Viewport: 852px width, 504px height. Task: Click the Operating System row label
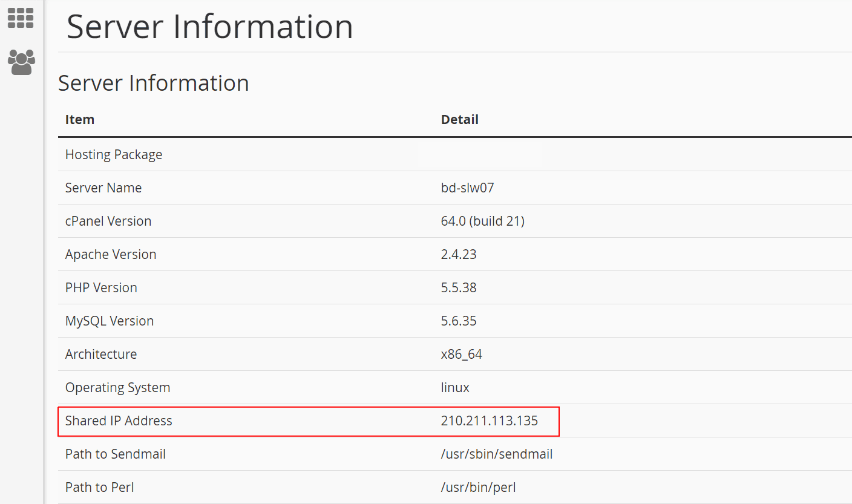click(117, 387)
